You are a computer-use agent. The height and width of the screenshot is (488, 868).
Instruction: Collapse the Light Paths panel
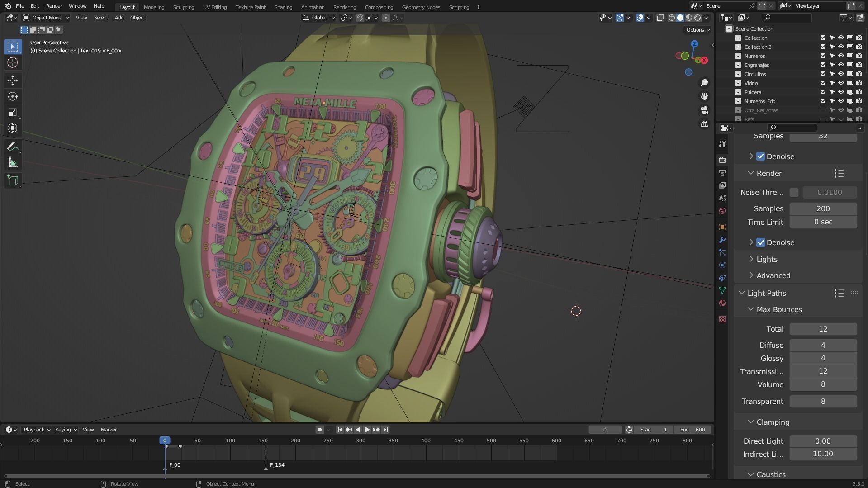(766, 293)
